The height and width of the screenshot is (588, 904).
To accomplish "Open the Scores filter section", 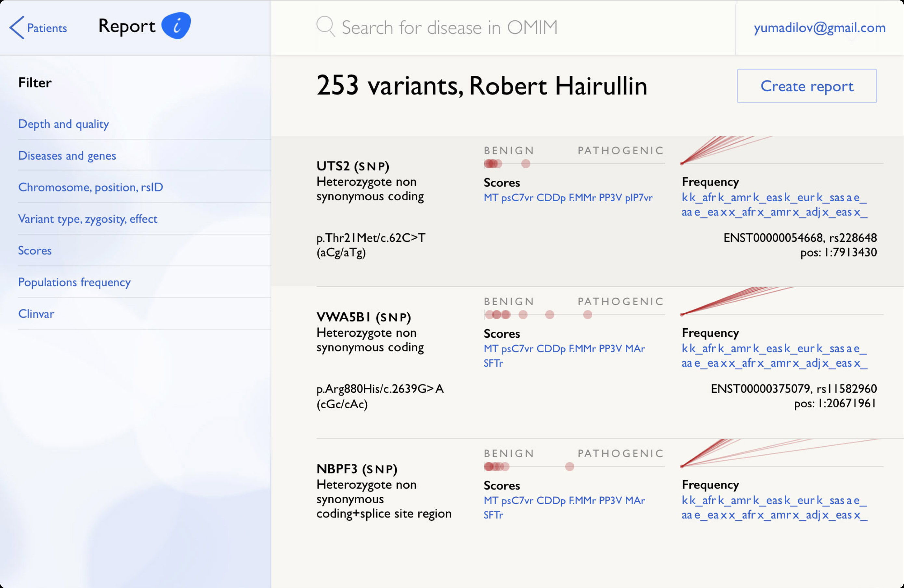I will click(35, 250).
